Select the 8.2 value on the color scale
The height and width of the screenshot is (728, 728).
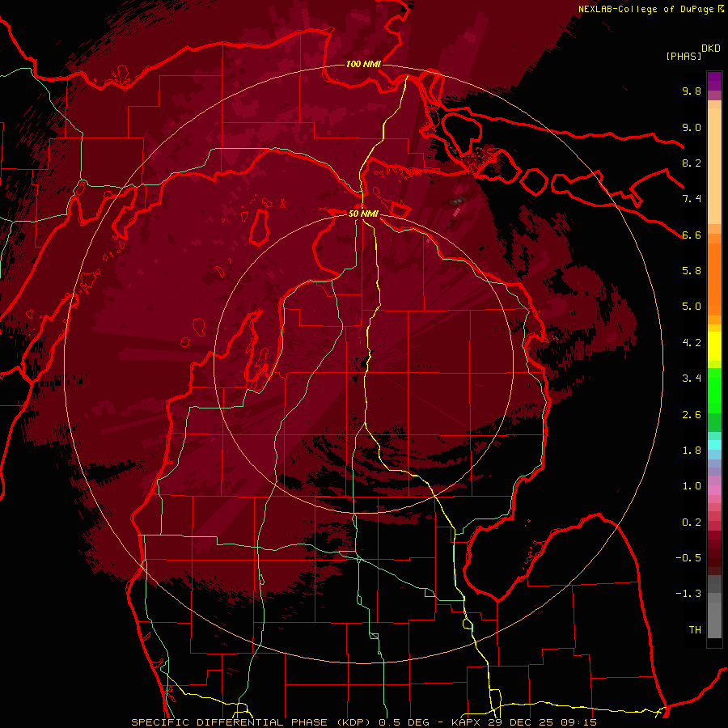pos(692,163)
